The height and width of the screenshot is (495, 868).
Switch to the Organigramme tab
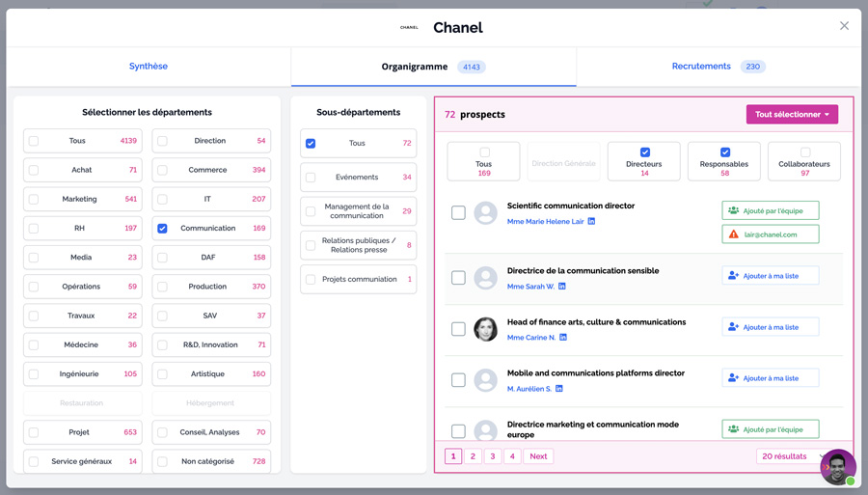[433, 67]
